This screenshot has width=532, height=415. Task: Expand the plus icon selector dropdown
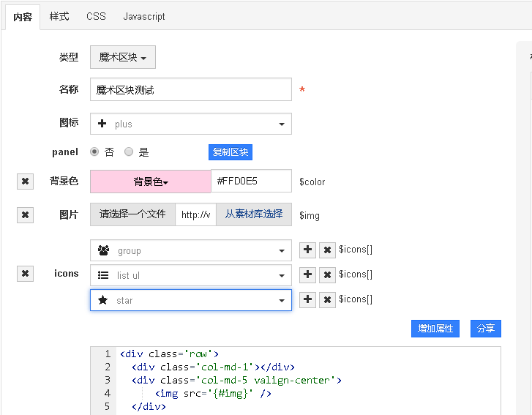click(190, 124)
